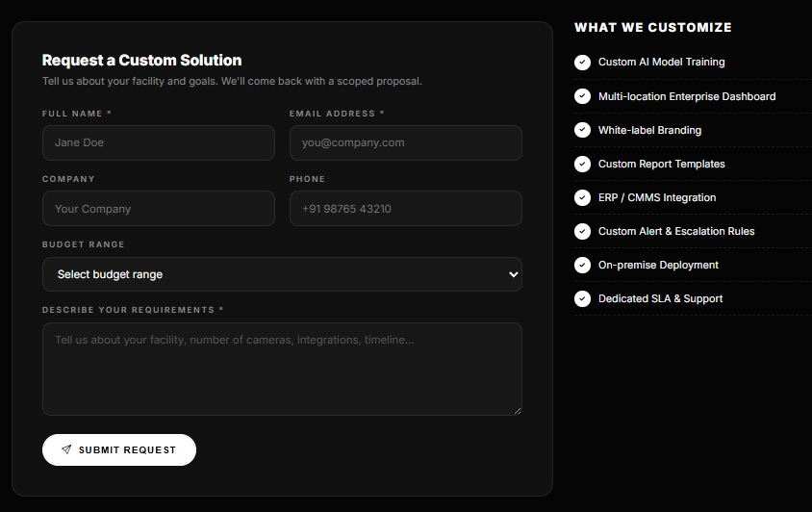Viewport: 812px width, 512px height.
Task: Click the Budget Range label
Action: click(x=84, y=244)
